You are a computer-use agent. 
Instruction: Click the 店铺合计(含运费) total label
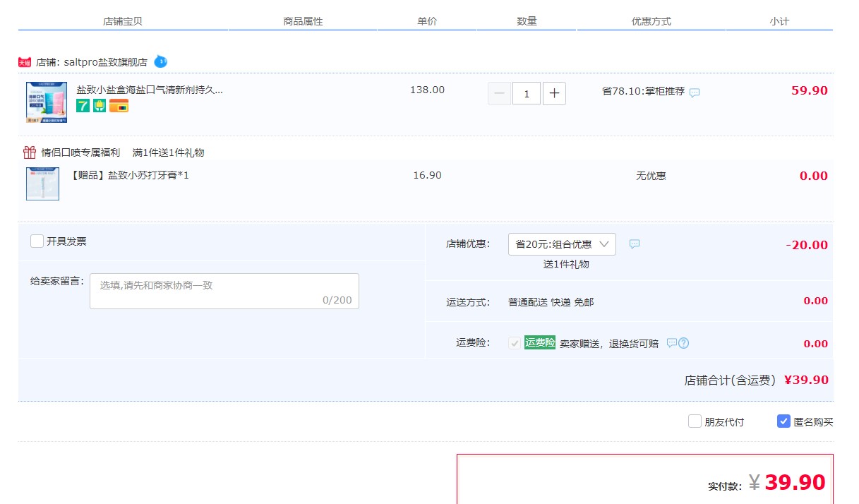tap(730, 380)
